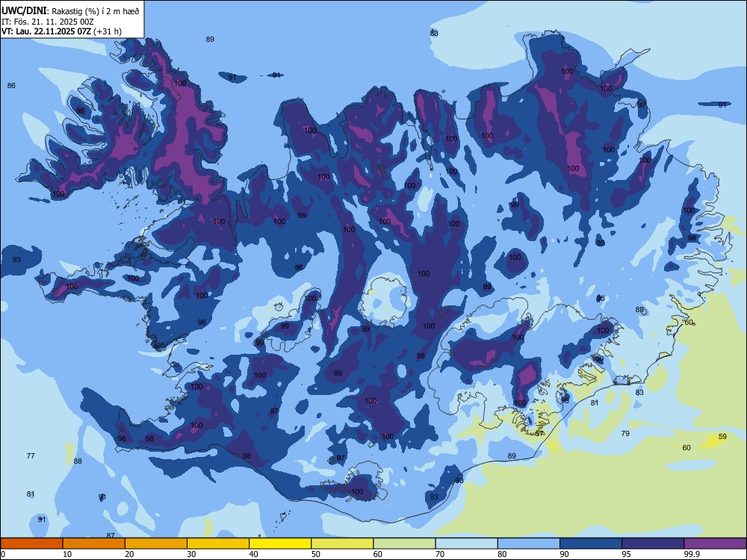Screen dimensions: 747x560
Task: Click the '87' humidity value near the legend
Action: [x=111, y=535]
